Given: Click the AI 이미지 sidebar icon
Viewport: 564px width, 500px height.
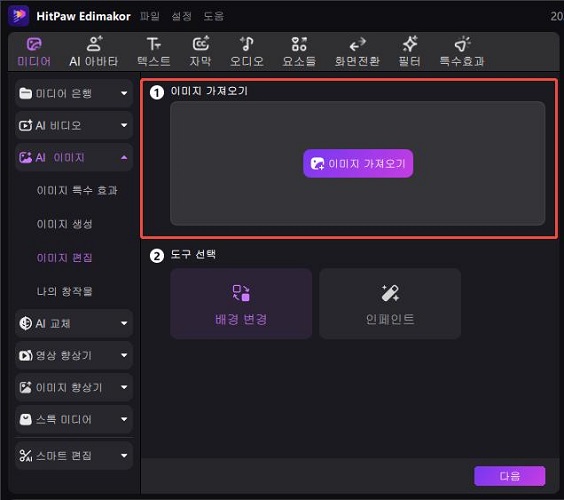Looking at the screenshot, I should click(26, 158).
